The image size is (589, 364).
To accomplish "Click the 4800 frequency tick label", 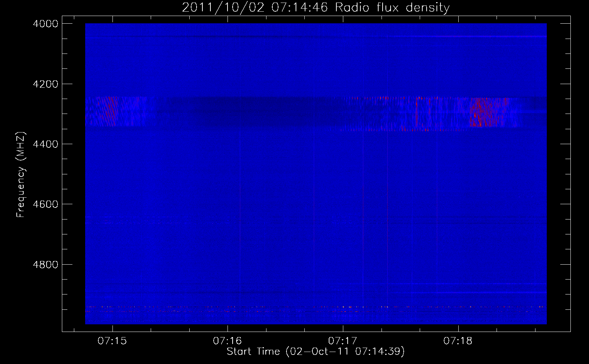I will pos(46,265).
